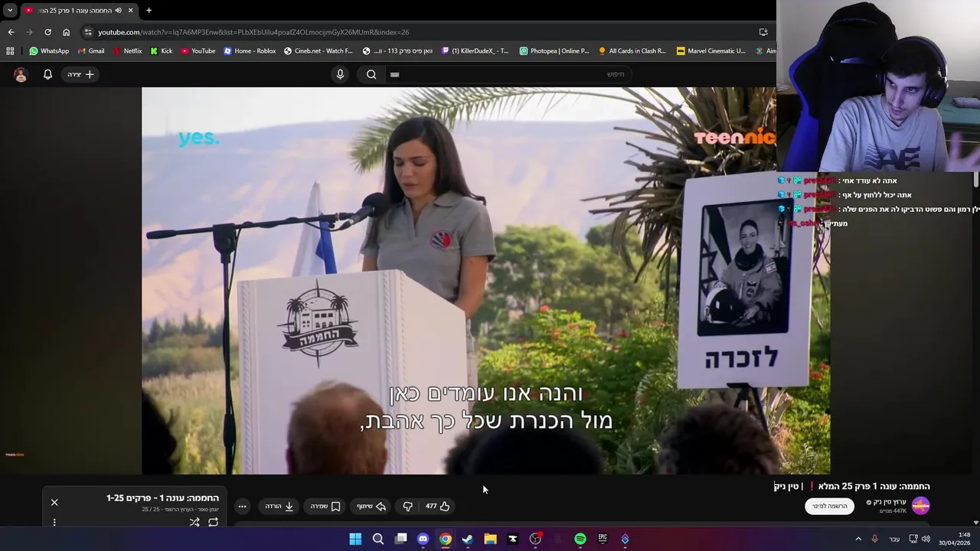Open the volume tray control
The height and width of the screenshot is (551, 980).
(x=926, y=539)
